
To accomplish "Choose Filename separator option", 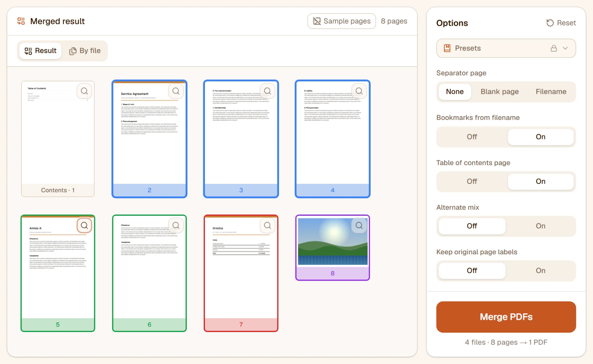I will click(551, 92).
